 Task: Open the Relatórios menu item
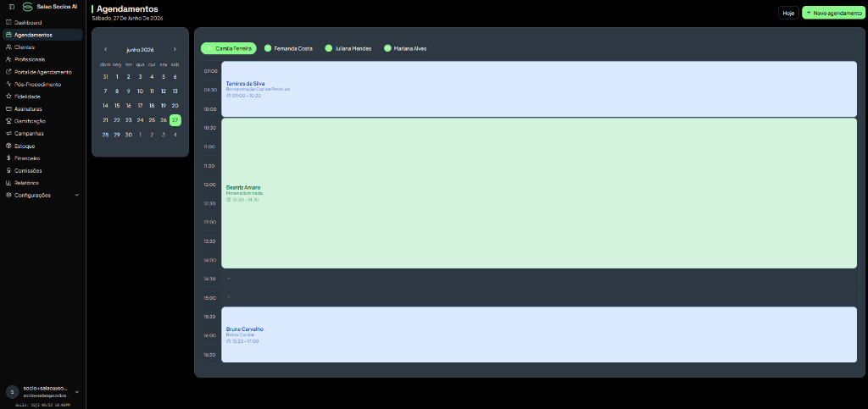click(42, 182)
